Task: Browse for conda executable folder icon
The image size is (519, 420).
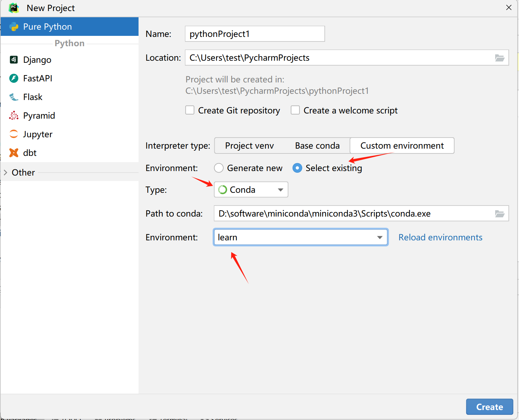Action: (x=500, y=214)
